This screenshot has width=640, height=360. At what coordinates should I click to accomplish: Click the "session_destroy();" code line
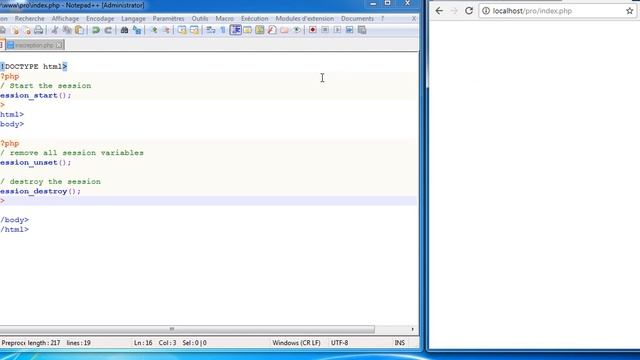tap(40, 191)
